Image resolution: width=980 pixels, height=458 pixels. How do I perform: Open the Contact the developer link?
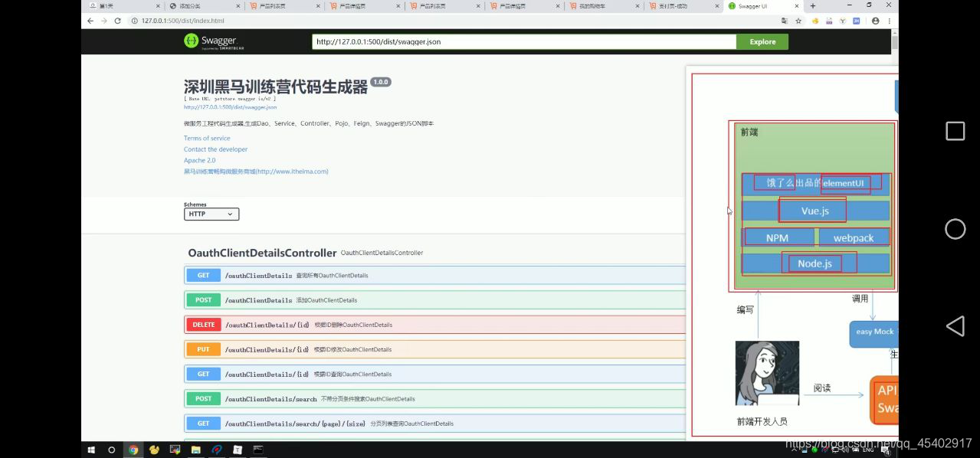click(x=215, y=149)
